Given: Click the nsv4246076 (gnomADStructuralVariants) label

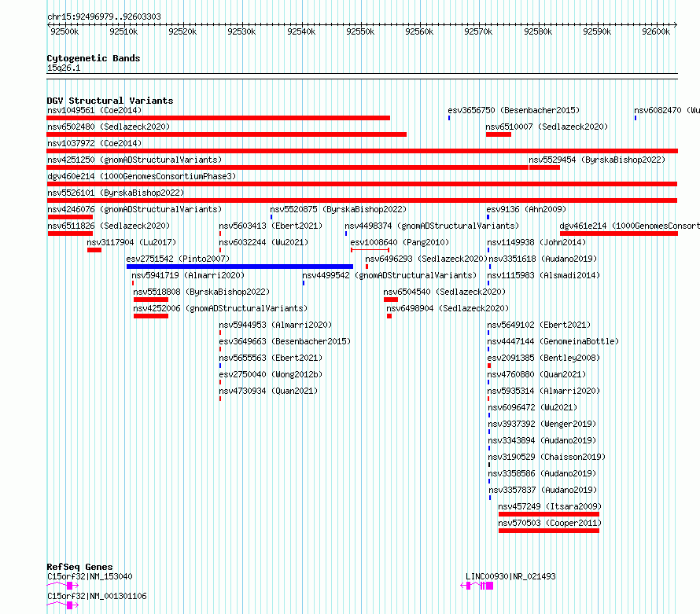Looking at the screenshot, I should (134, 209).
